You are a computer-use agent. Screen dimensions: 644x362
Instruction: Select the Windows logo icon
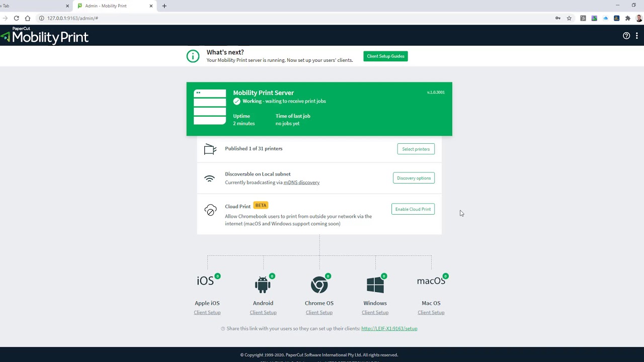[375, 285]
